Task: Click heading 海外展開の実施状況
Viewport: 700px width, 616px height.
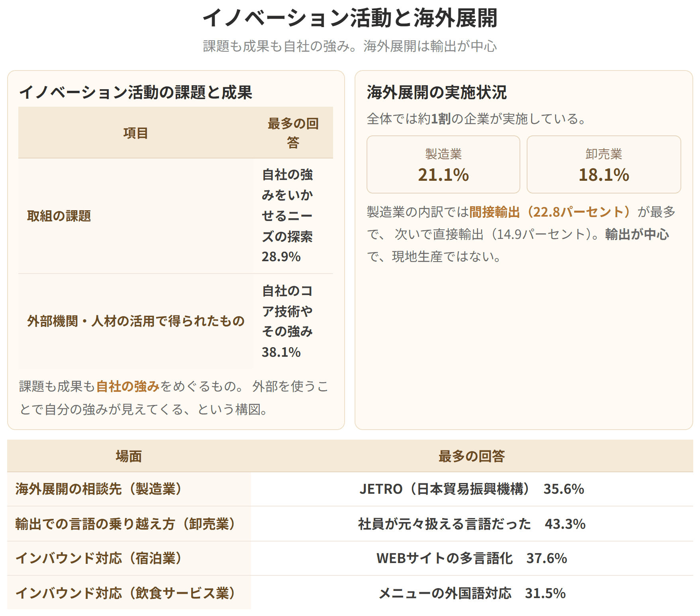Action: [x=436, y=92]
